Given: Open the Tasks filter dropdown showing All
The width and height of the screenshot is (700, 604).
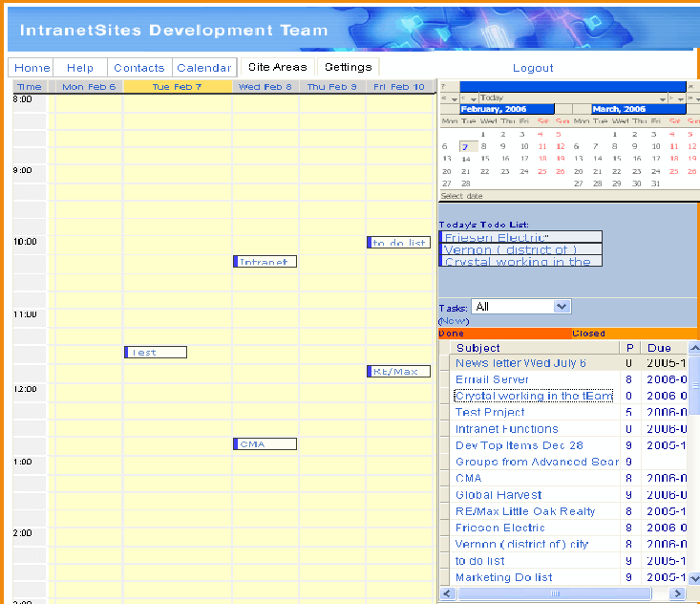Looking at the screenshot, I should tap(521, 307).
